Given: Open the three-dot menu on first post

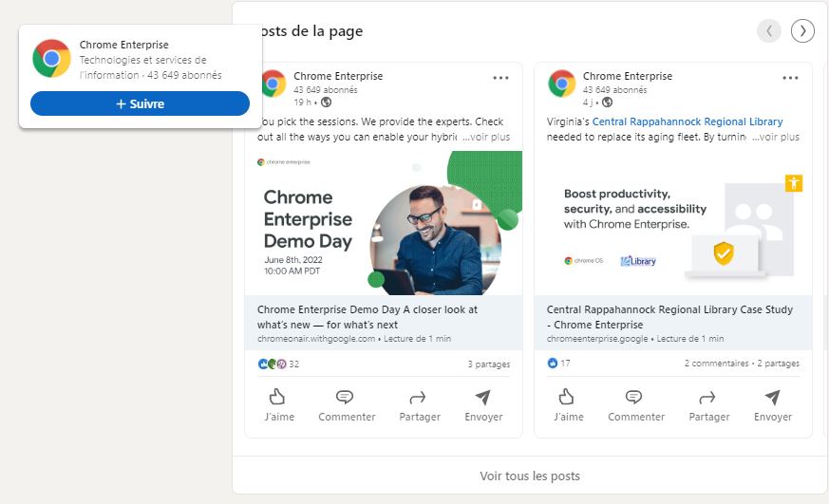Looking at the screenshot, I should [500, 78].
